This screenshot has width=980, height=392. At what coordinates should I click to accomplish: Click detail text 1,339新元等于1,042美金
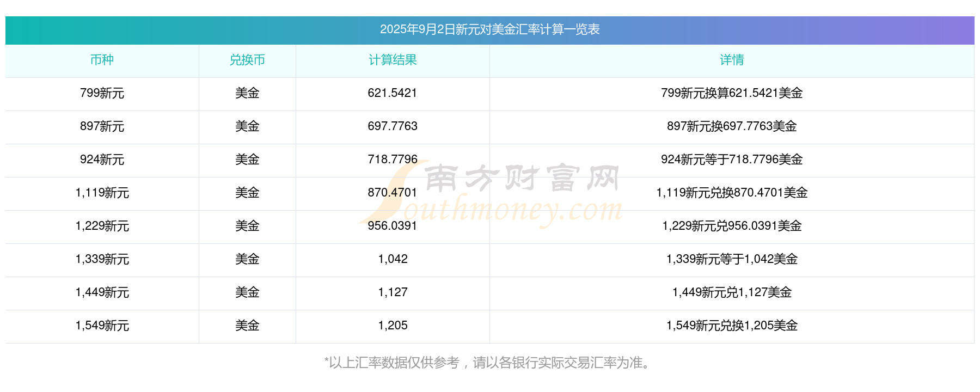732,259
